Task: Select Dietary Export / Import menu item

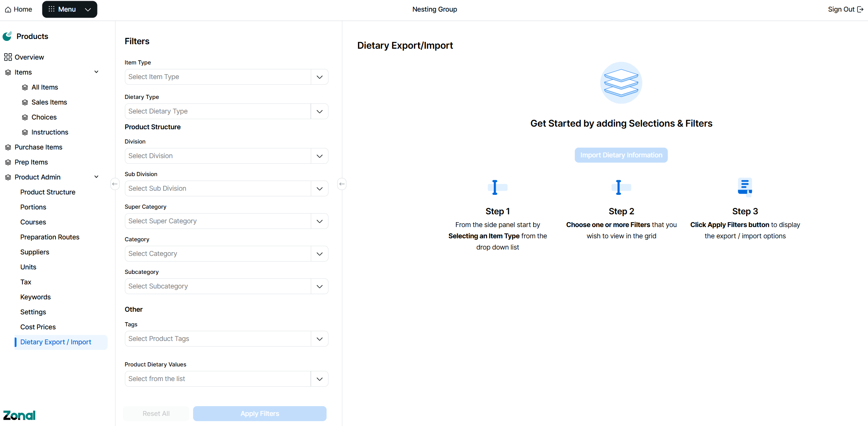Action: point(55,342)
